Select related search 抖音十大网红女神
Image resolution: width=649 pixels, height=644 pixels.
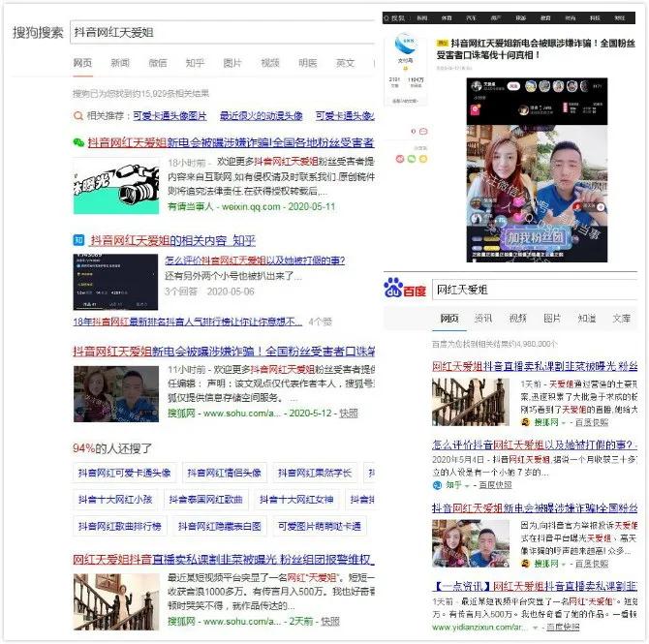pos(296,499)
